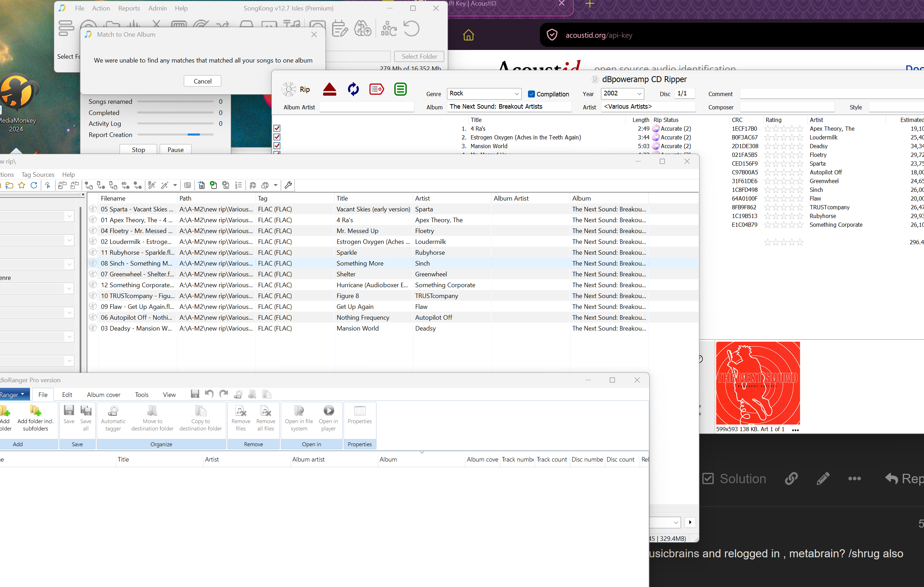Click the edit-calendar icon in SongKong toolbar
The image size is (924, 587).
pyautogui.click(x=339, y=28)
